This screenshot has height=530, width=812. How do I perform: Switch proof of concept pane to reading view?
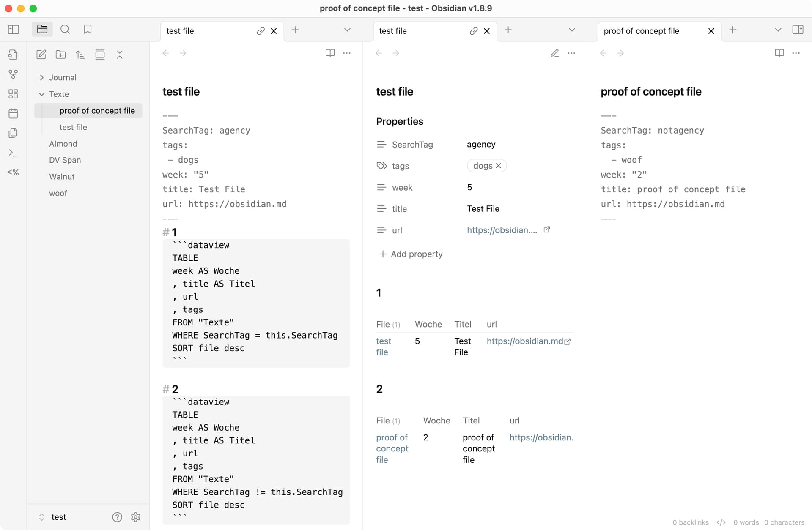(x=779, y=53)
